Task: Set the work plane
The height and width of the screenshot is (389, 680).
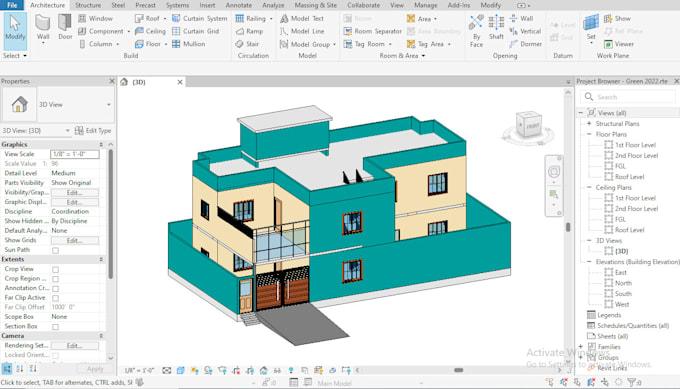Action: pyautogui.click(x=591, y=28)
